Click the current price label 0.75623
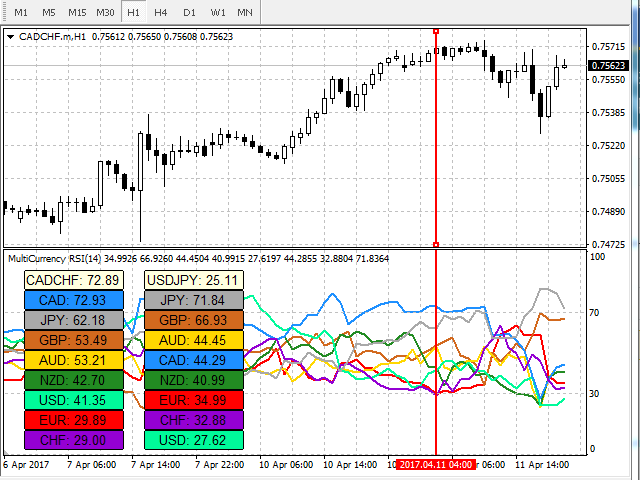 pos(610,66)
